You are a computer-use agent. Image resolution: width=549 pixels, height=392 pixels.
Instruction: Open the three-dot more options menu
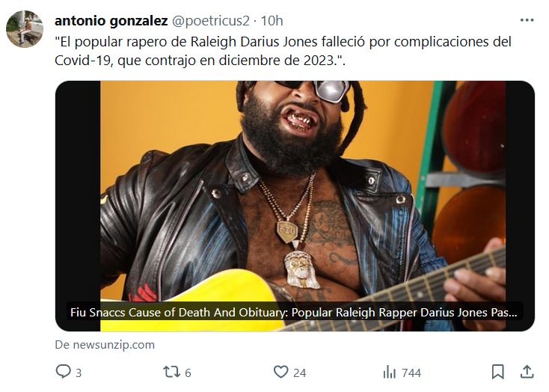point(527,20)
